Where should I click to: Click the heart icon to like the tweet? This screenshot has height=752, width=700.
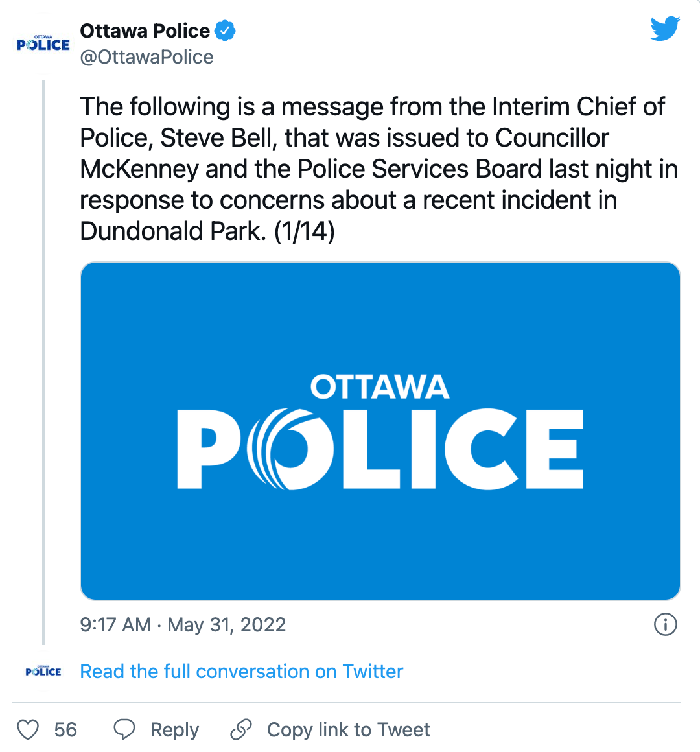(x=28, y=729)
